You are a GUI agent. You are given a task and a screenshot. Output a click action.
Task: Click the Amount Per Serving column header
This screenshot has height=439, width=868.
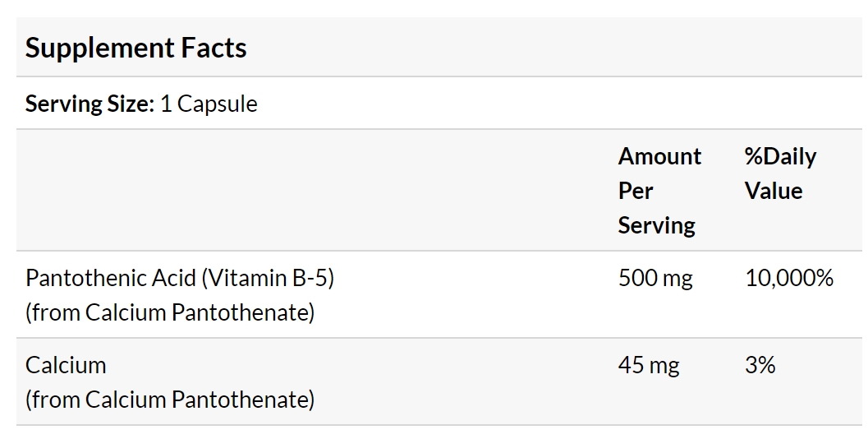(x=659, y=191)
